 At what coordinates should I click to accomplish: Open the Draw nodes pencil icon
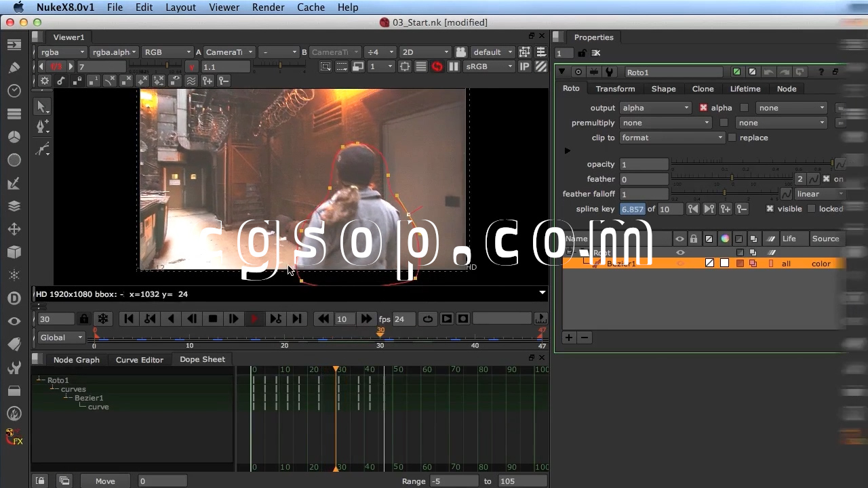(14, 68)
